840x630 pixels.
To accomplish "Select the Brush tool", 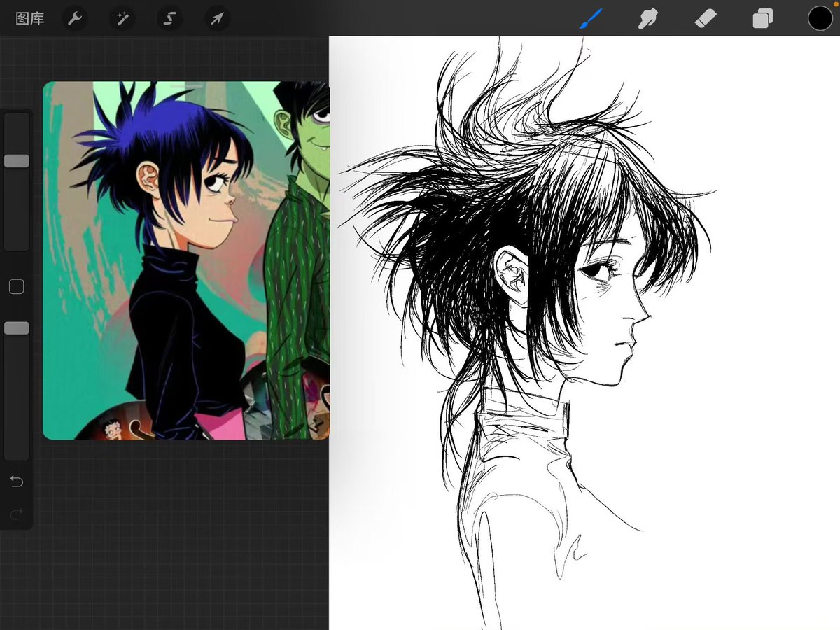I will [591, 18].
